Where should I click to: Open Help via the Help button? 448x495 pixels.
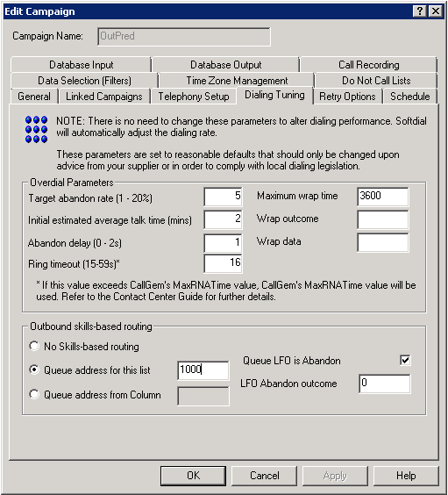point(406,476)
